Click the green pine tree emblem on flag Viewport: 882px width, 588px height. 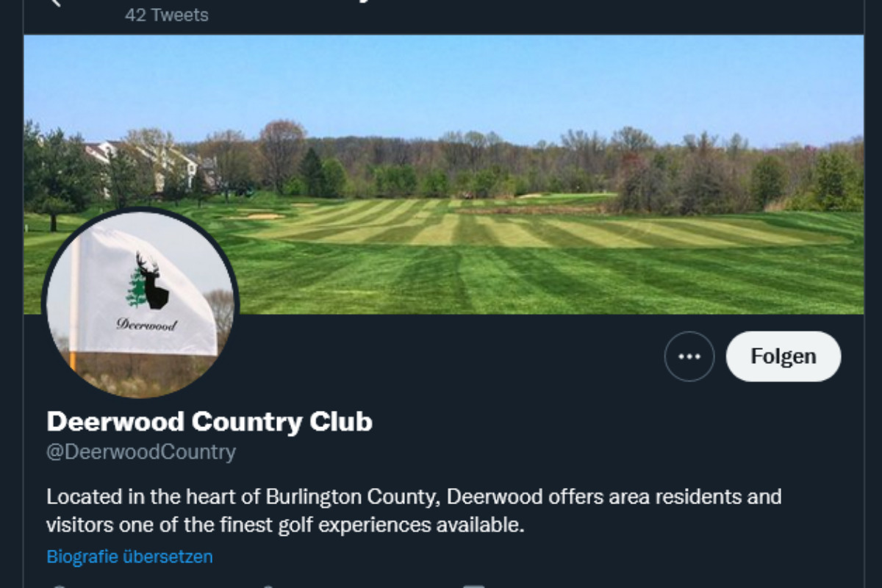(135, 289)
